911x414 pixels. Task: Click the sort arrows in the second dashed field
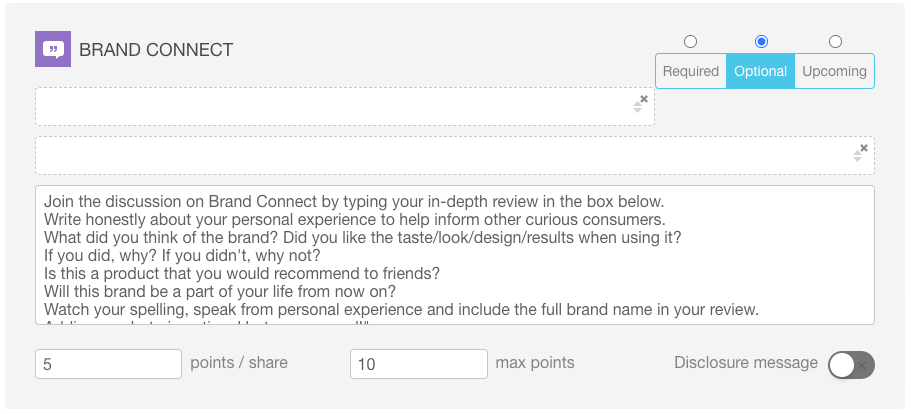tap(858, 156)
